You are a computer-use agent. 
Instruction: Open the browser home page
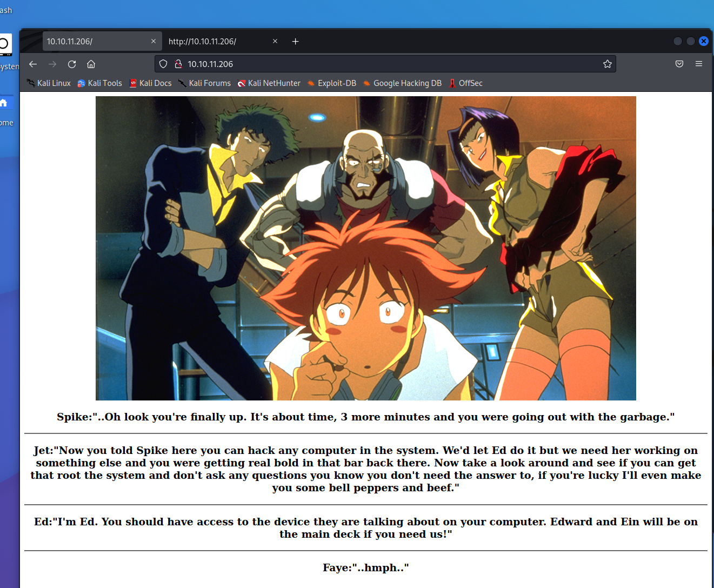pos(91,64)
